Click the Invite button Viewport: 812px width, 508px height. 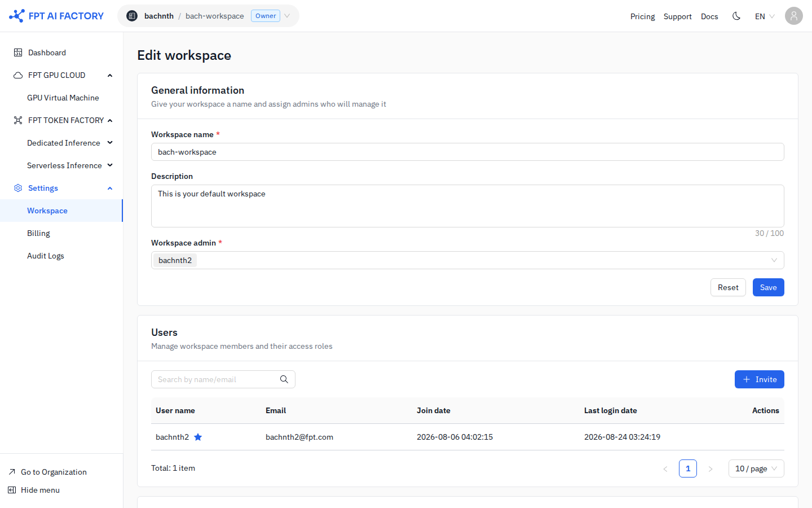coord(760,379)
